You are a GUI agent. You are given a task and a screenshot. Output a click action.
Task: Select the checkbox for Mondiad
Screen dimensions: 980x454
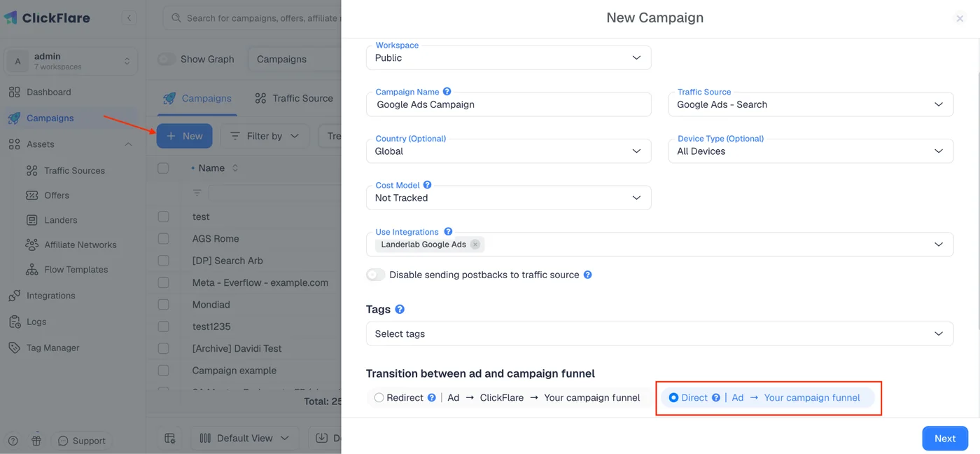click(x=163, y=305)
